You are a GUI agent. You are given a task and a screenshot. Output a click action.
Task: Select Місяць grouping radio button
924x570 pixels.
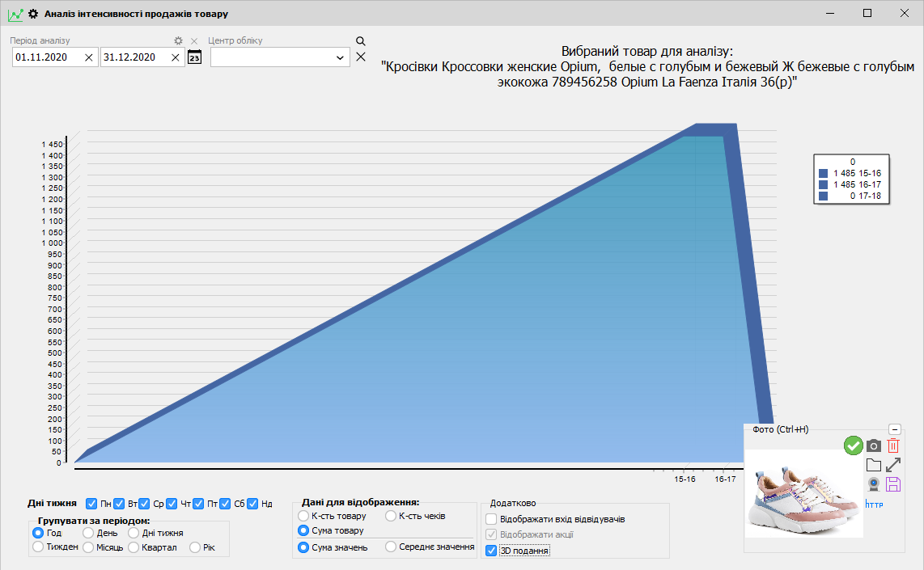(88, 547)
